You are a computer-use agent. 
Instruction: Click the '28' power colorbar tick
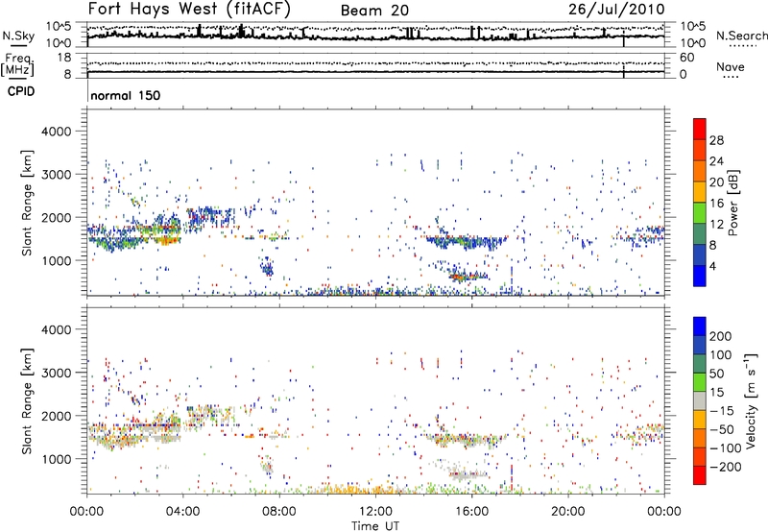pos(716,140)
